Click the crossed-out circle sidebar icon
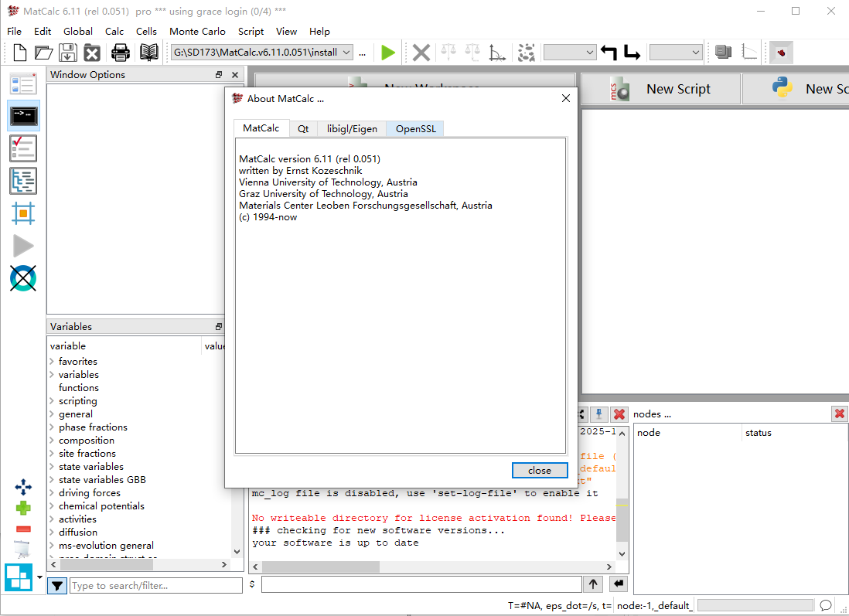The image size is (849, 616). click(x=23, y=278)
